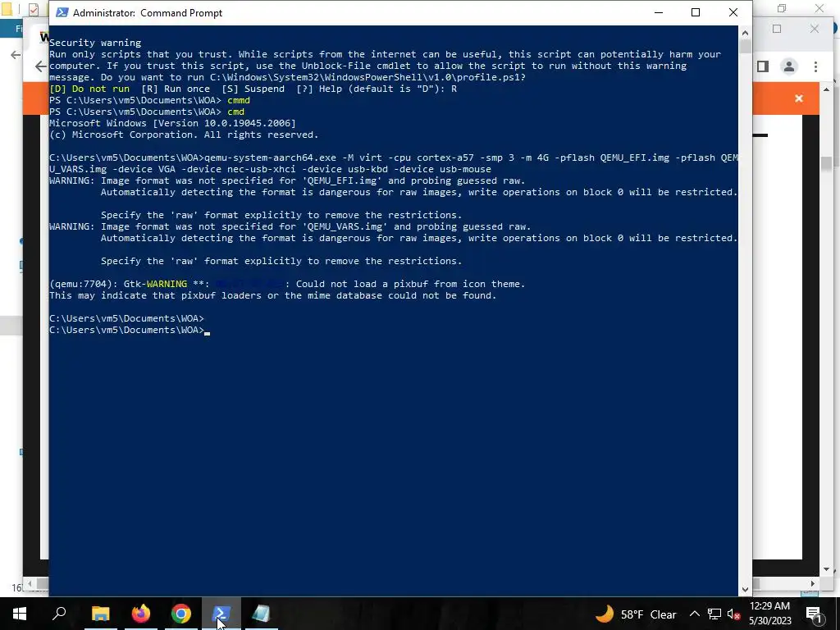The height and width of the screenshot is (630, 840).
Task: Open the notepad-like app on the taskbar
Action: pyautogui.click(x=262, y=614)
